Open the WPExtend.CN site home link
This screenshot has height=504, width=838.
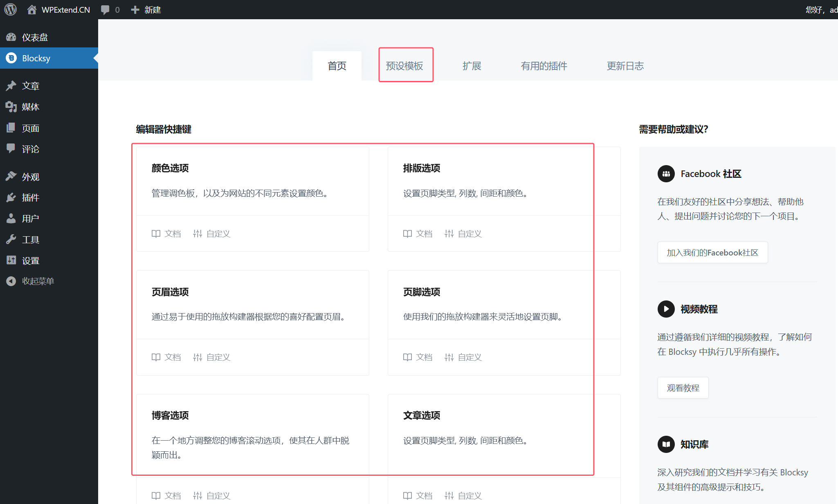58,9
